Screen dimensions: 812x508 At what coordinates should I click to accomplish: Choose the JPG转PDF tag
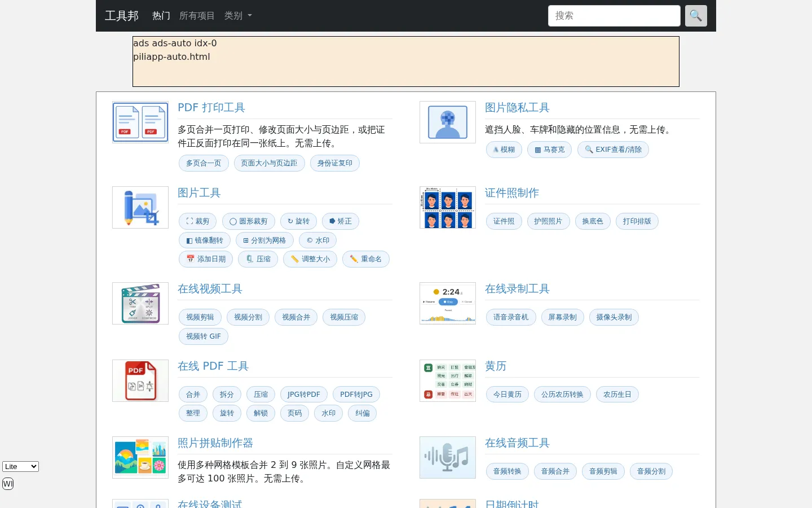tap(303, 395)
